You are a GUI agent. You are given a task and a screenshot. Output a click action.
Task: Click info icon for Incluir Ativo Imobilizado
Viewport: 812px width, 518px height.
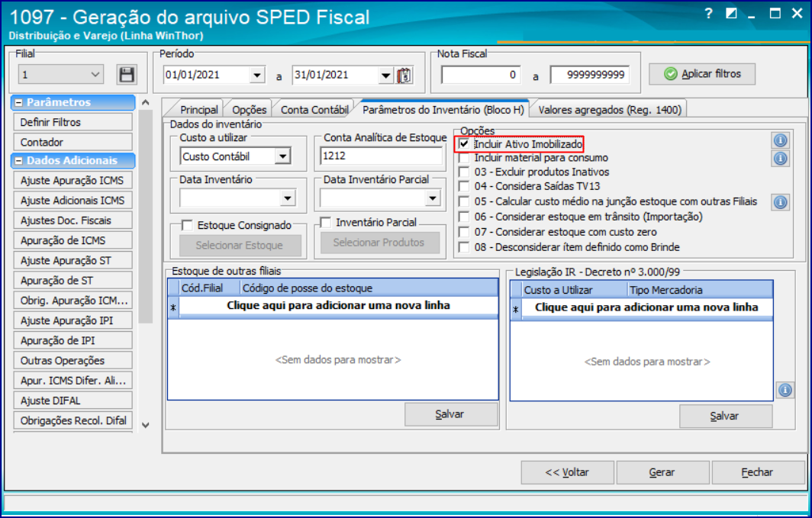780,140
